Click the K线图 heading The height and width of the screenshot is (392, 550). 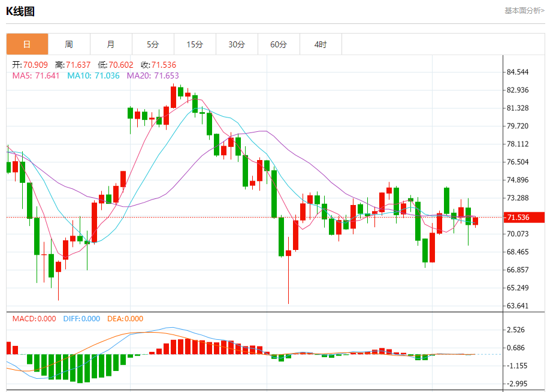20,11
